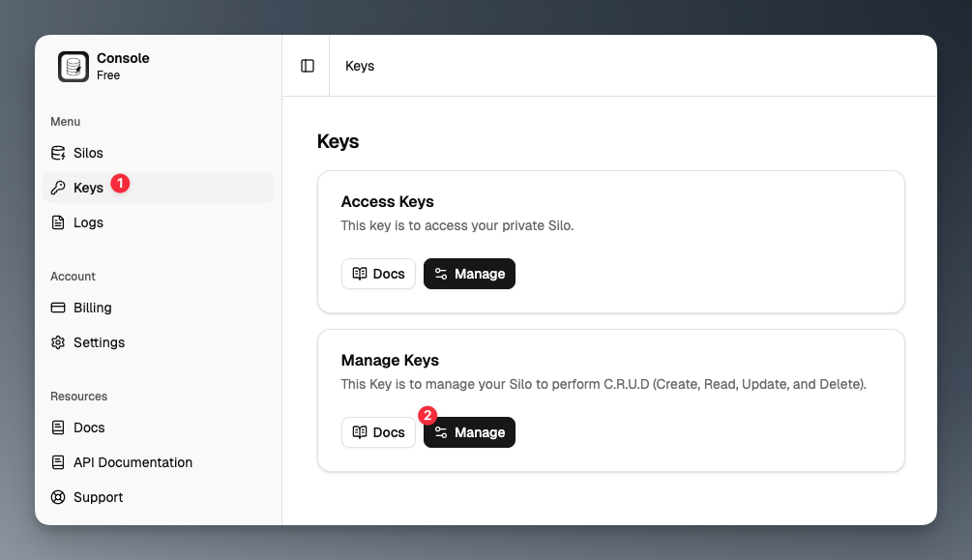Click Manage under Access Keys
The width and height of the screenshot is (972, 560).
click(469, 274)
